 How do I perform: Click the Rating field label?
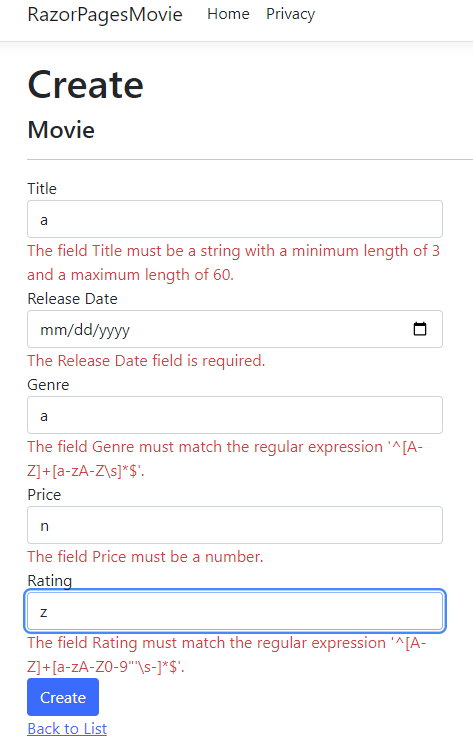[49, 581]
